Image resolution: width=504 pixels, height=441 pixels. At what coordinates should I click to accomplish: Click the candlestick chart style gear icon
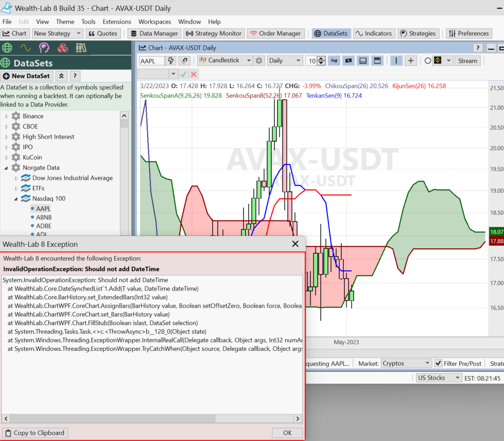259,61
